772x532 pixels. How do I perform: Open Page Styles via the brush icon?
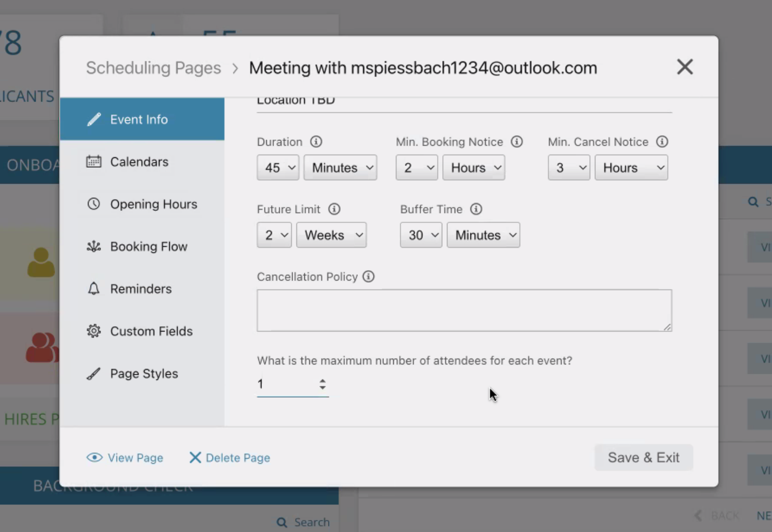point(94,373)
